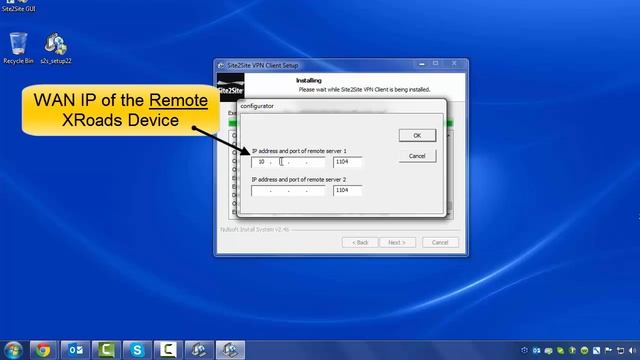The width and height of the screenshot is (640, 360).
Task: Click the Outlook icon in system tray
Action: pyautogui.click(x=536, y=351)
